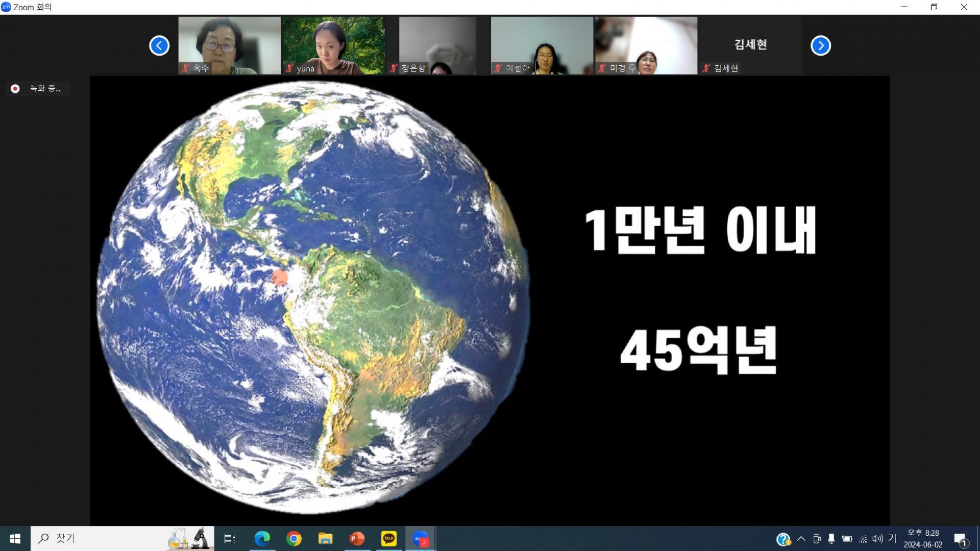Open KakaoTalk from the taskbar
The image size is (980, 551).
click(389, 538)
